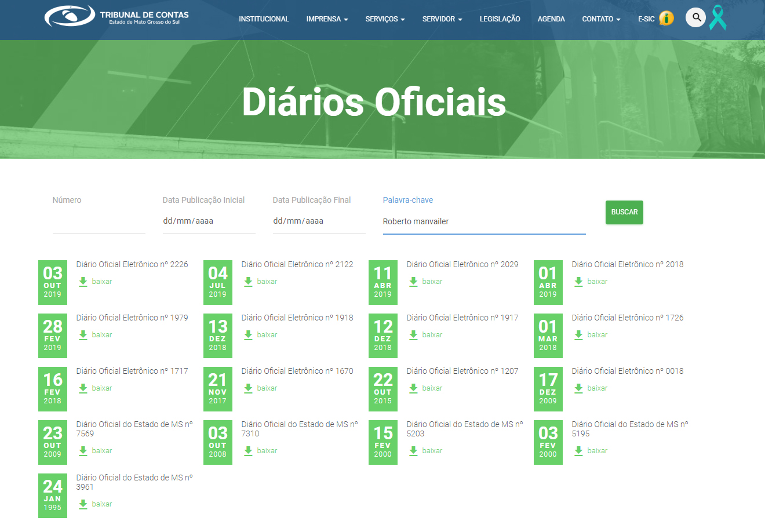Click the 17 DEZ 2009 date tile
The image size is (765, 532).
click(548, 389)
